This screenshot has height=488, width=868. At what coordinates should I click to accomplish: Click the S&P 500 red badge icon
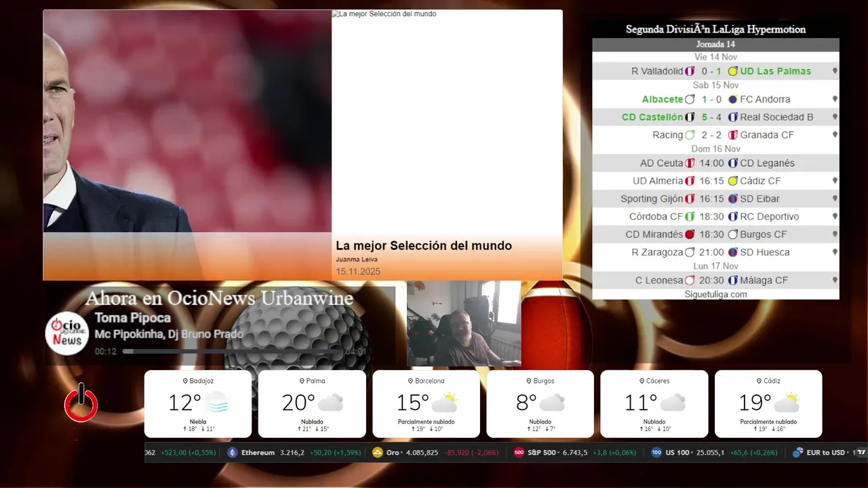coord(519,453)
